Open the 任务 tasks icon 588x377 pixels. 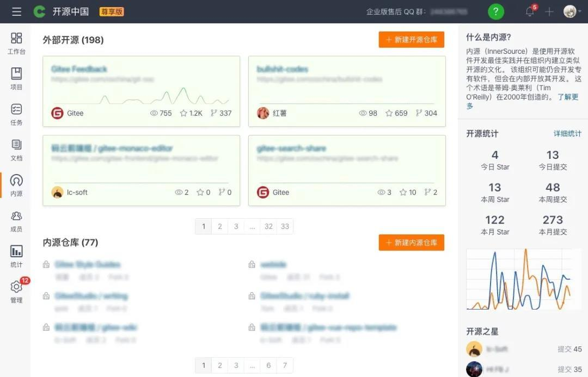pos(16,110)
